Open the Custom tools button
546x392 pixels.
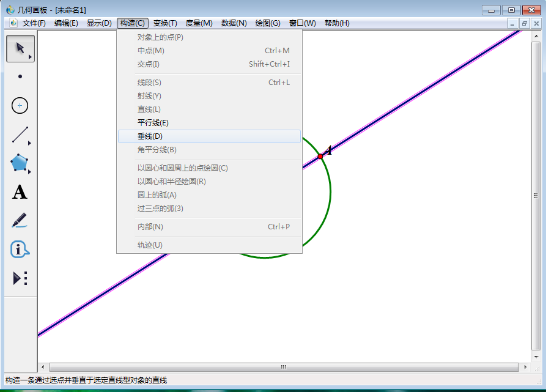pos(20,278)
